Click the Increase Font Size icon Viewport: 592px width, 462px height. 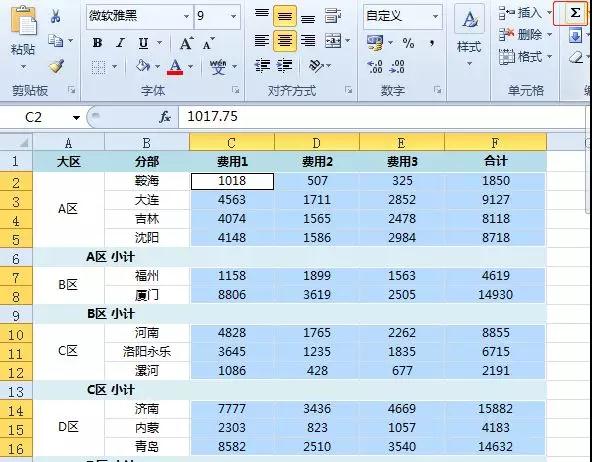click(186, 43)
